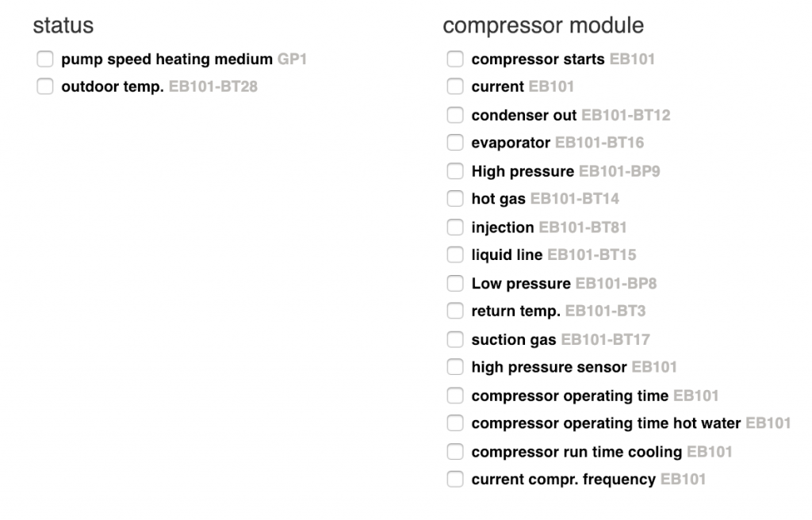812x520 pixels.
Task: Enable the evaporator EB101-BT16 option
Action: (455, 143)
